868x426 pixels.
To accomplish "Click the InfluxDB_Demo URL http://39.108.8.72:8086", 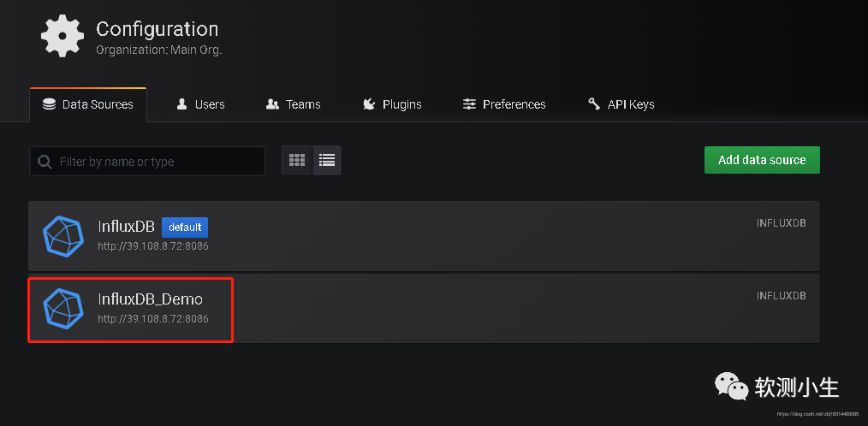I will tap(153, 319).
